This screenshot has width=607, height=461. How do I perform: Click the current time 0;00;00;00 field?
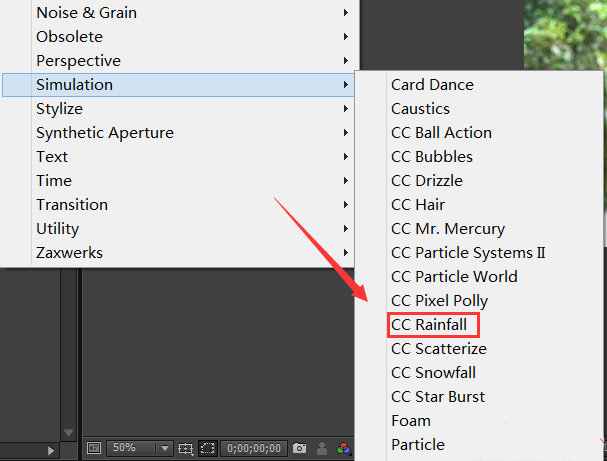click(254, 449)
